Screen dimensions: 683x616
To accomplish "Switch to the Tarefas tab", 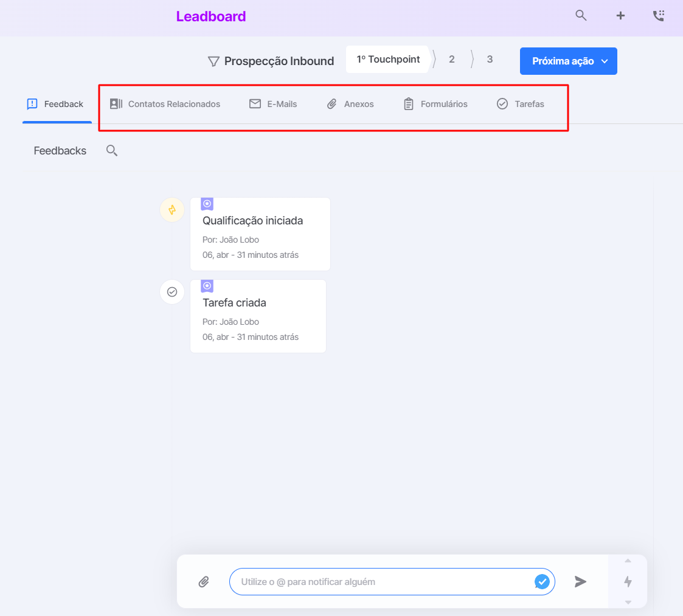I will tap(521, 104).
